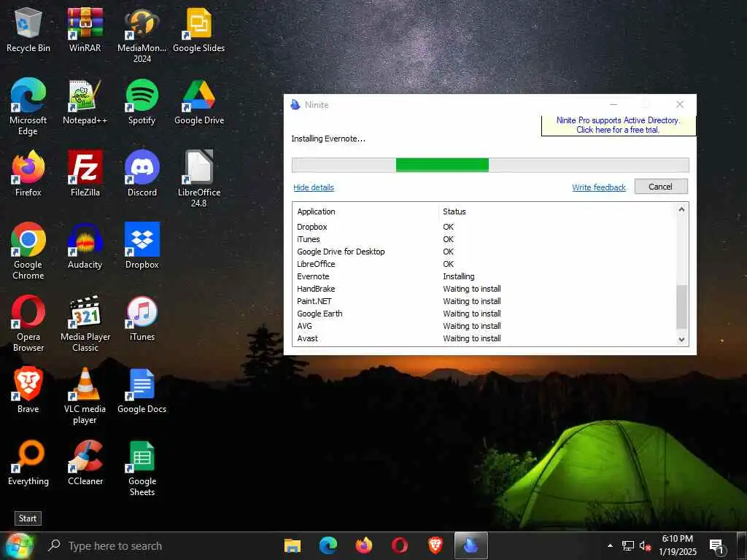Open File Explorer from the taskbar
This screenshot has width=747, height=560.
pos(292,545)
